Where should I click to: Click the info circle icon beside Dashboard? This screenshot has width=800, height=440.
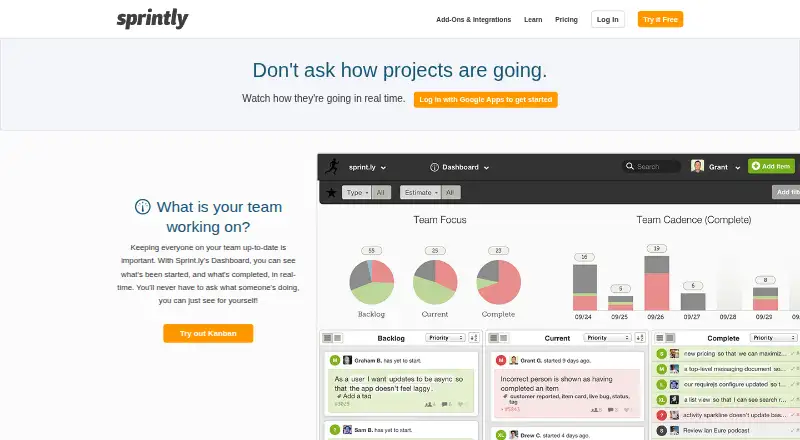[x=434, y=167]
